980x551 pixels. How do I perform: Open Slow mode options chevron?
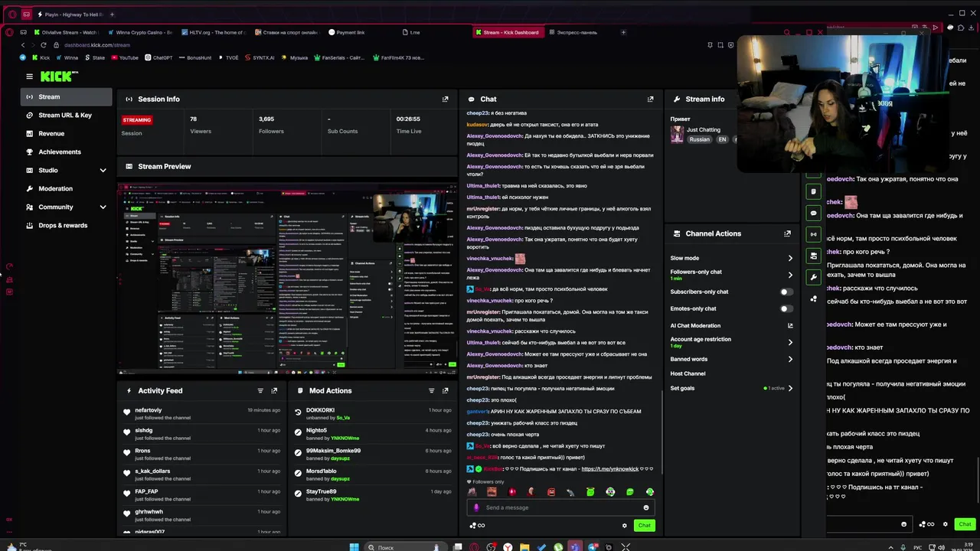[x=790, y=258]
